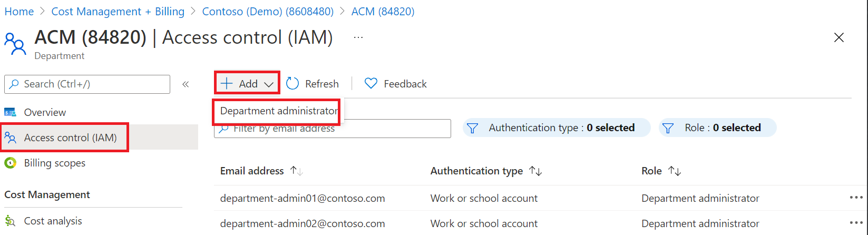Click the Refresh circular arrow icon
The height and width of the screenshot is (235, 868).
292,84
